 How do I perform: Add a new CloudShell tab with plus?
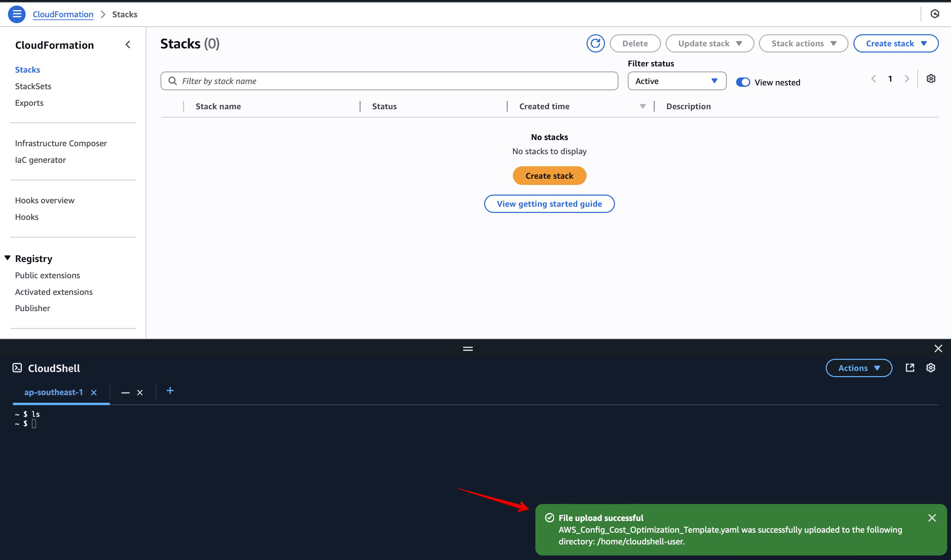[x=170, y=391]
